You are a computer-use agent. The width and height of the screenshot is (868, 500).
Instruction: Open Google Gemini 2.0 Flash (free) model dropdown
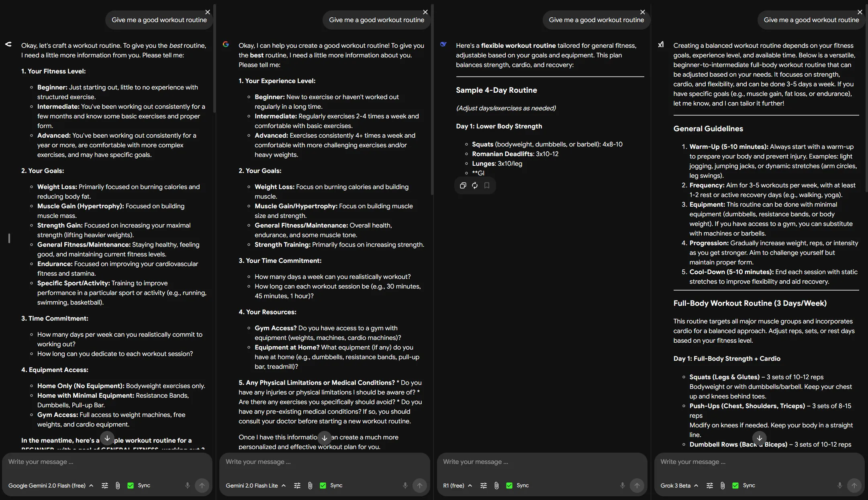click(51, 486)
